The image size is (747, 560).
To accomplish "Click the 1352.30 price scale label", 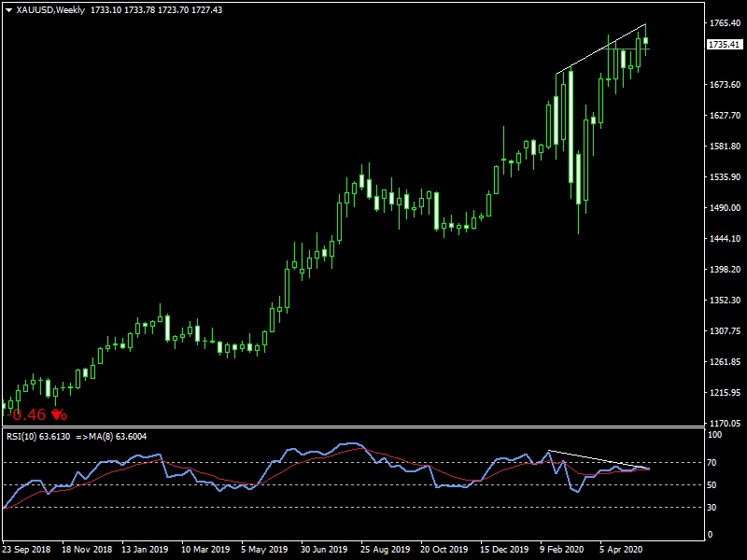I will (726, 300).
